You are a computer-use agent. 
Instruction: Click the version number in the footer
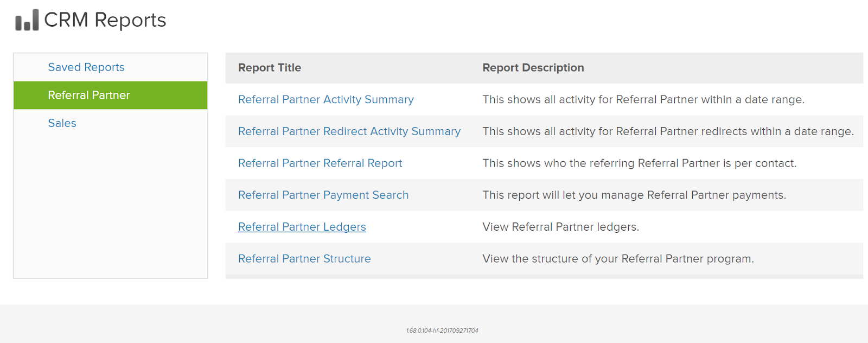[442, 331]
